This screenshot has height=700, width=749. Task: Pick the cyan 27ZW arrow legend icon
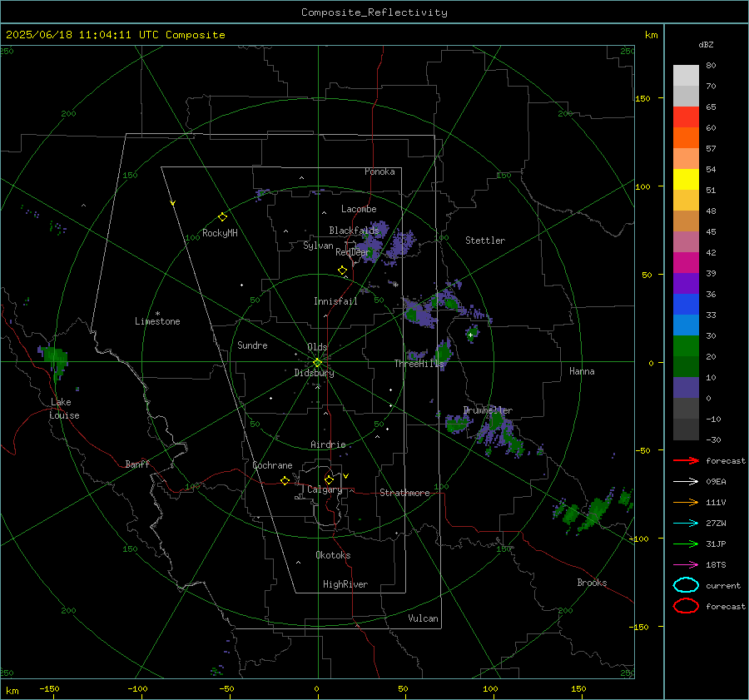coord(686,524)
